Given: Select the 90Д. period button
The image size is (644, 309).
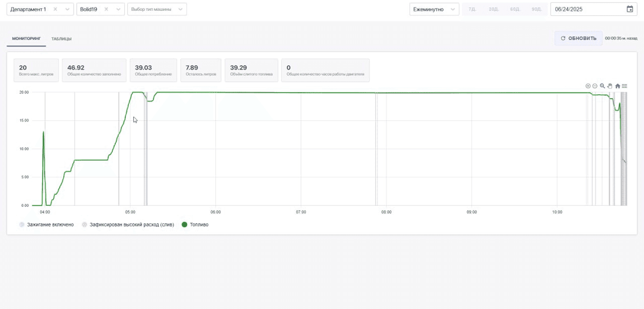Looking at the screenshot, I should pos(536,9).
